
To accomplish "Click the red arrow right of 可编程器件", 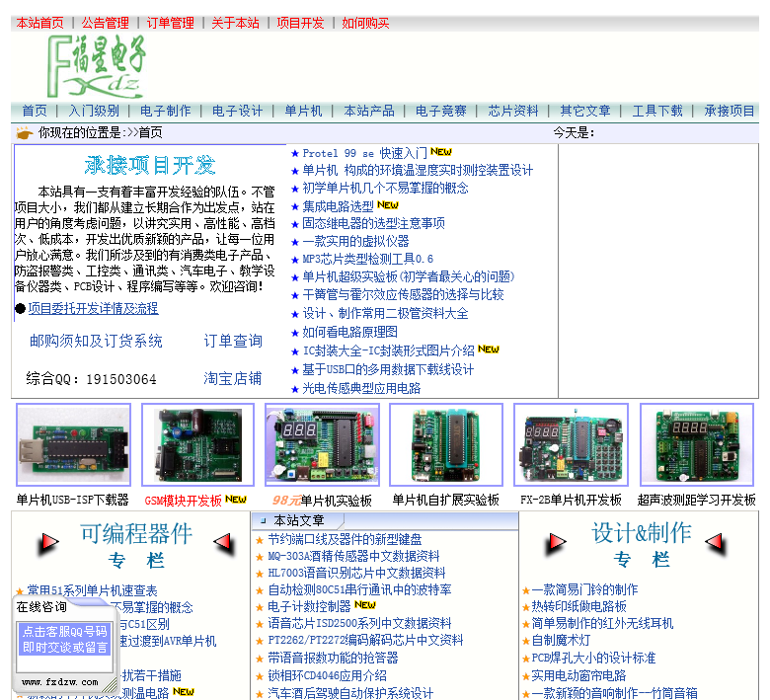I will point(224,543).
